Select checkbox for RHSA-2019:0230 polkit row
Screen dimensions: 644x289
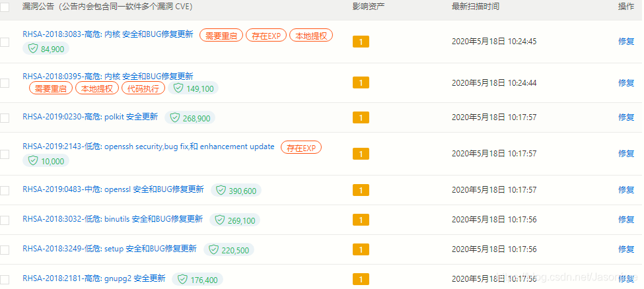(x=5, y=118)
